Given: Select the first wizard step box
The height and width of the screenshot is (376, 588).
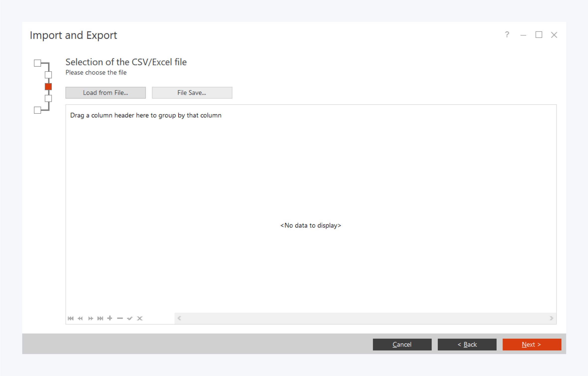Looking at the screenshot, I should 38,63.
